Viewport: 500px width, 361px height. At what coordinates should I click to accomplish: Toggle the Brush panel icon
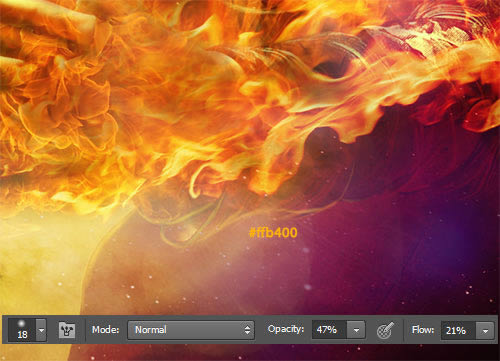[67, 330]
